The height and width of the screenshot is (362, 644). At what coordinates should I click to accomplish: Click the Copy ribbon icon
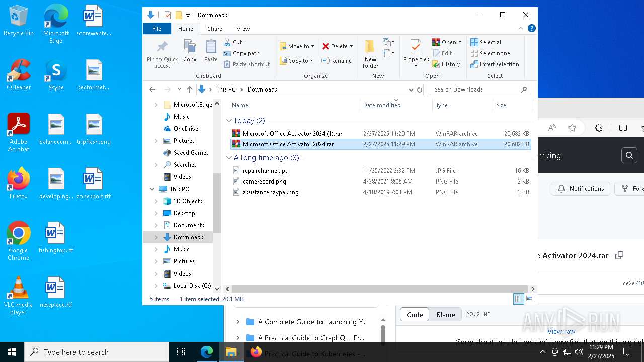(x=190, y=51)
